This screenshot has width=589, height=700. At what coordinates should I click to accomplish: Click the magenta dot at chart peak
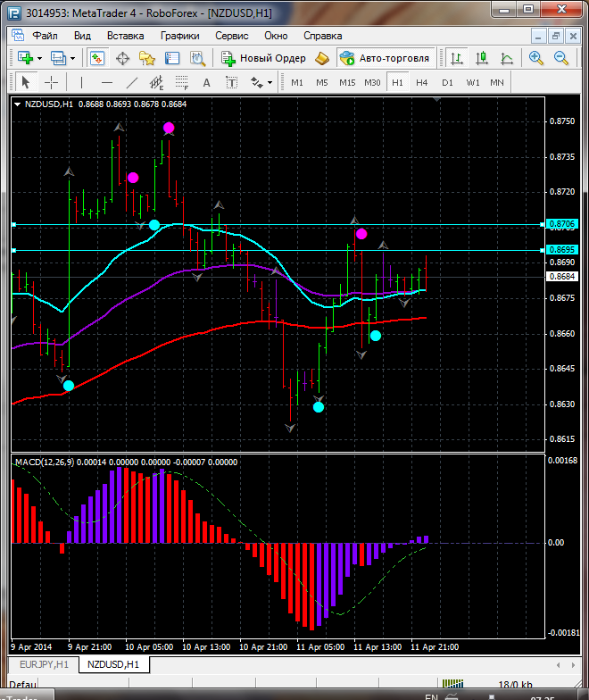point(169,128)
